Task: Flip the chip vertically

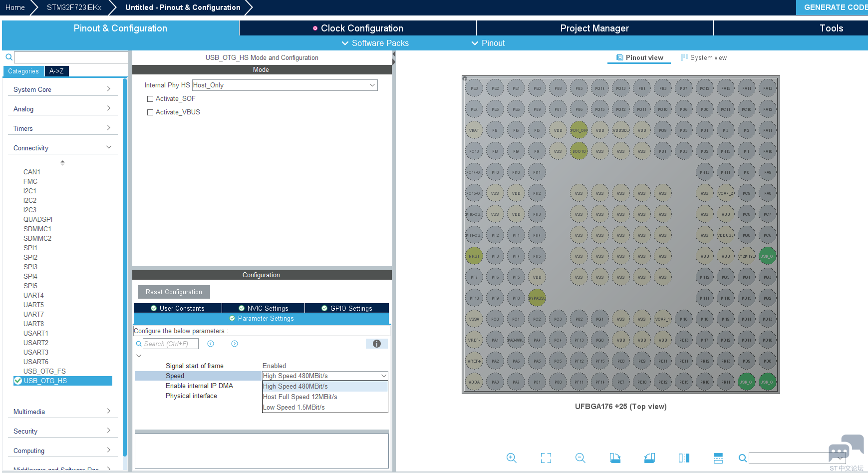Action: coord(718,458)
